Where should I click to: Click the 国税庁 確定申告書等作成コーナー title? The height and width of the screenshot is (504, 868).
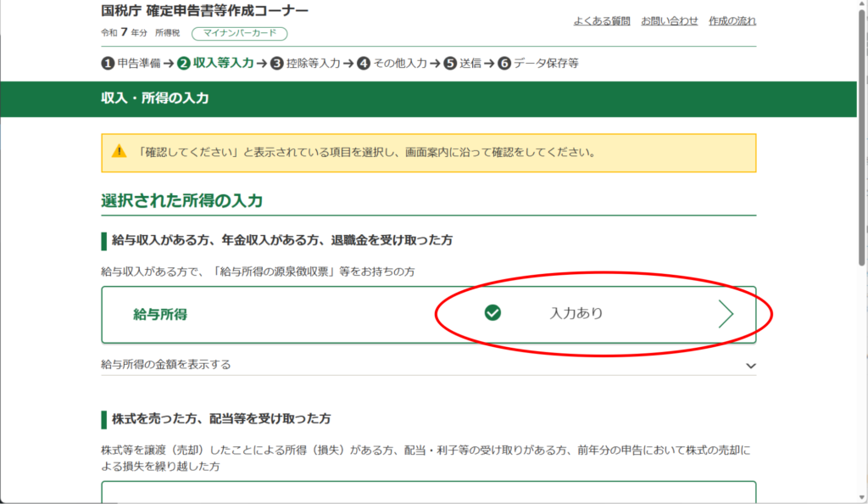pyautogui.click(x=204, y=11)
